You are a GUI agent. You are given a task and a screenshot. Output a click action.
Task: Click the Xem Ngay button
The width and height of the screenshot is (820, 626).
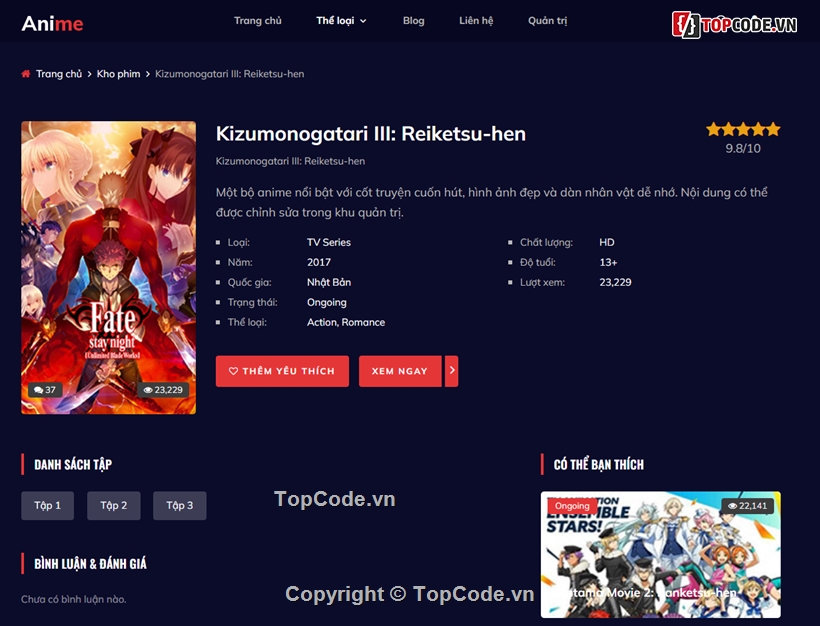(400, 371)
